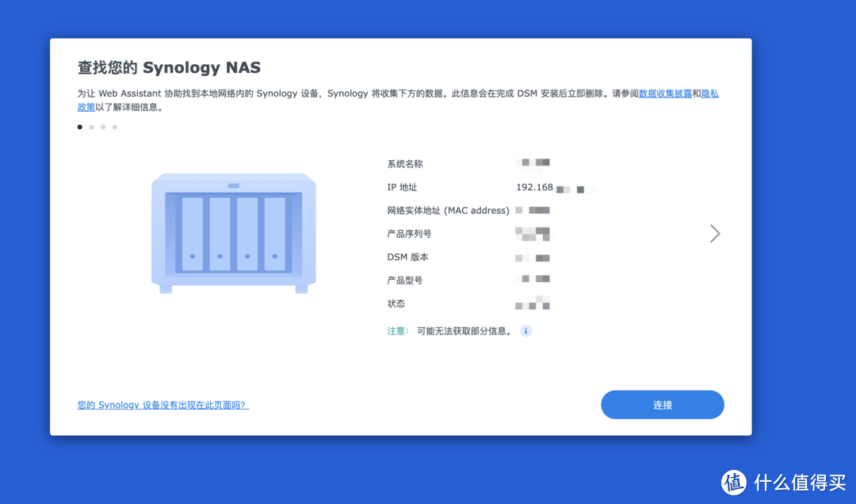Image resolution: width=856 pixels, height=504 pixels.
Task: Click the 系统名称 label
Action: 405,164
